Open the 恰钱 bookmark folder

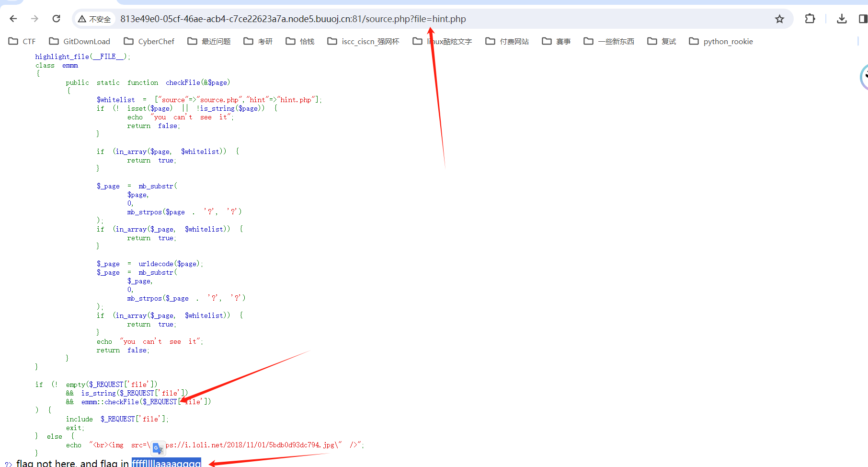pos(300,41)
